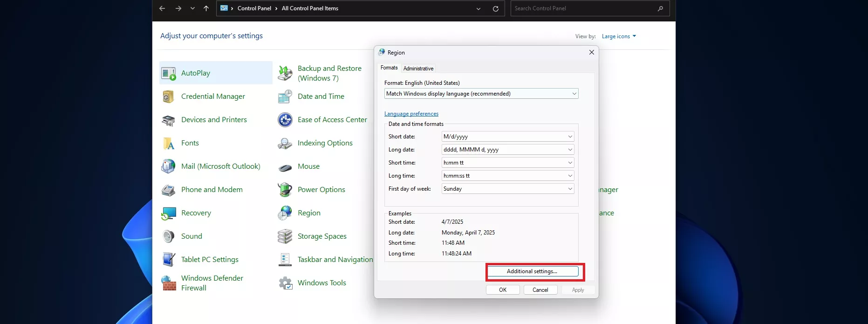Click the refresh icon in address bar
868x324 pixels.
496,8
